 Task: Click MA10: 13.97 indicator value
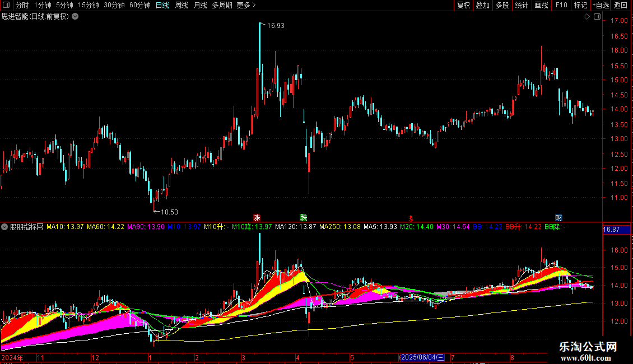[65, 227]
